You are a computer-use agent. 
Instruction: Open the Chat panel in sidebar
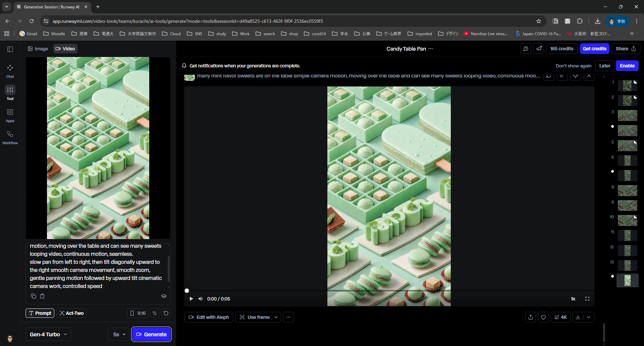(10, 71)
